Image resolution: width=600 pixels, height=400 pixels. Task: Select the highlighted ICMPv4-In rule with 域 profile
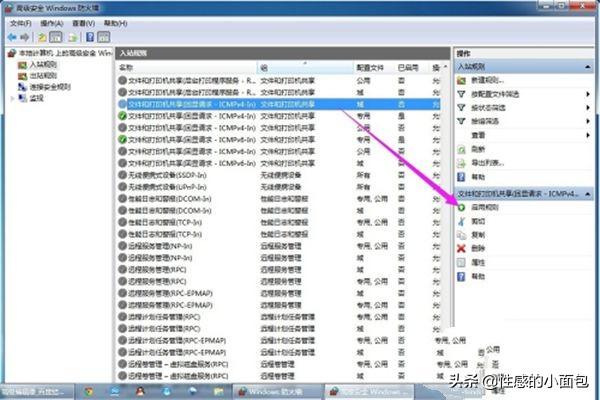[279, 104]
